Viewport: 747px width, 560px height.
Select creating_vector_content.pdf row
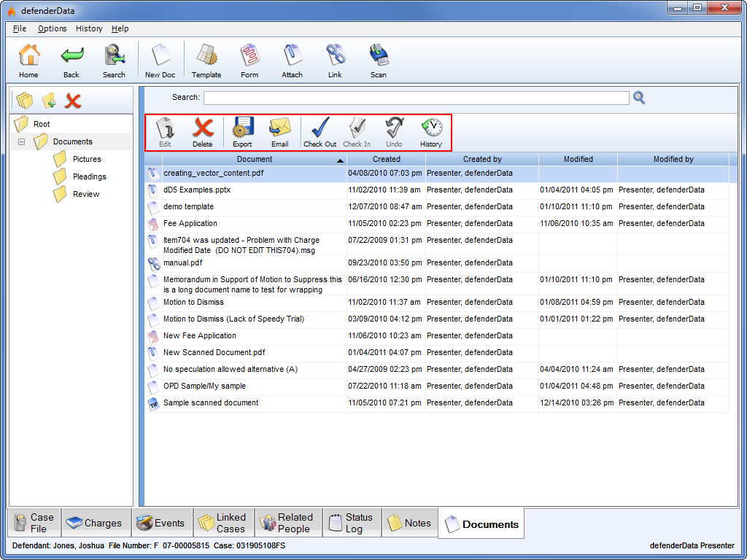[437, 174]
